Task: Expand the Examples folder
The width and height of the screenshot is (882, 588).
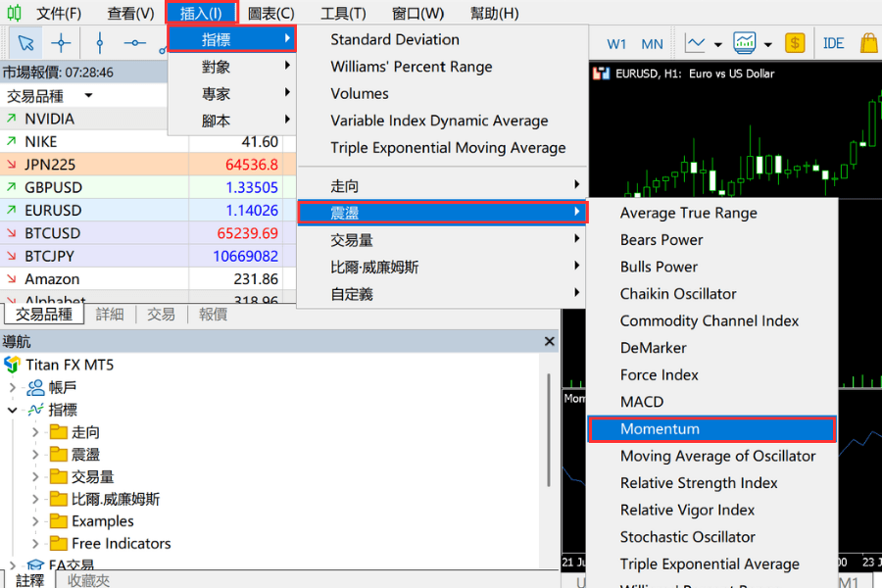Action: (35, 521)
